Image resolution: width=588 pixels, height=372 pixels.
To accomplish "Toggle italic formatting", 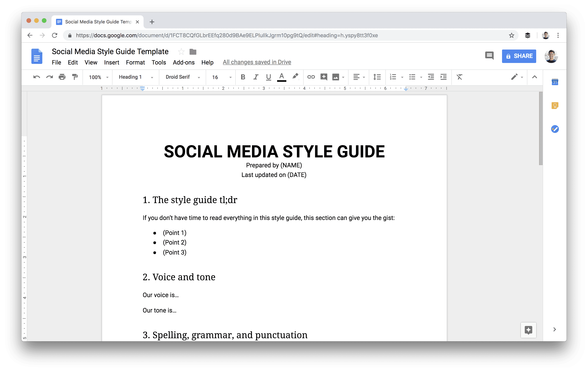I will point(256,77).
